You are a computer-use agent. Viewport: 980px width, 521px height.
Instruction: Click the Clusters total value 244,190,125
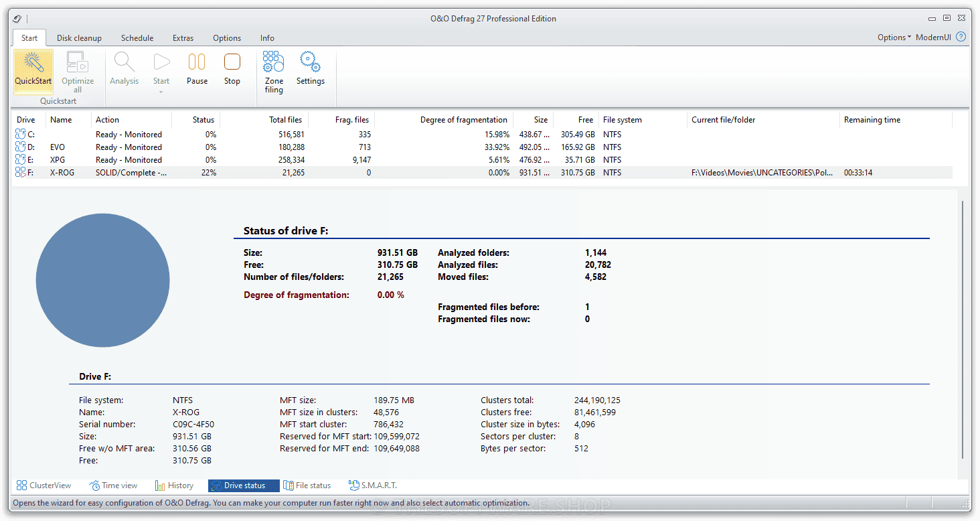(x=597, y=400)
